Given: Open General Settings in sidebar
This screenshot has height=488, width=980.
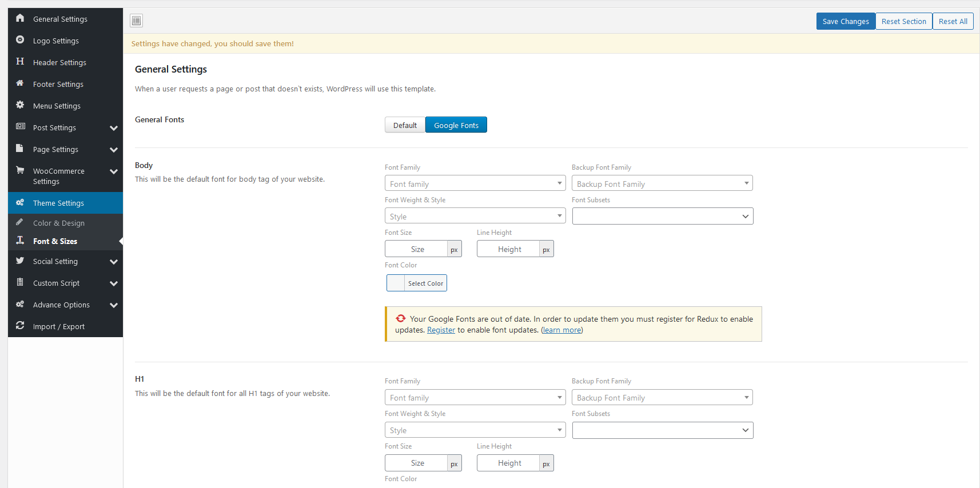Looking at the screenshot, I should [65, 19].
